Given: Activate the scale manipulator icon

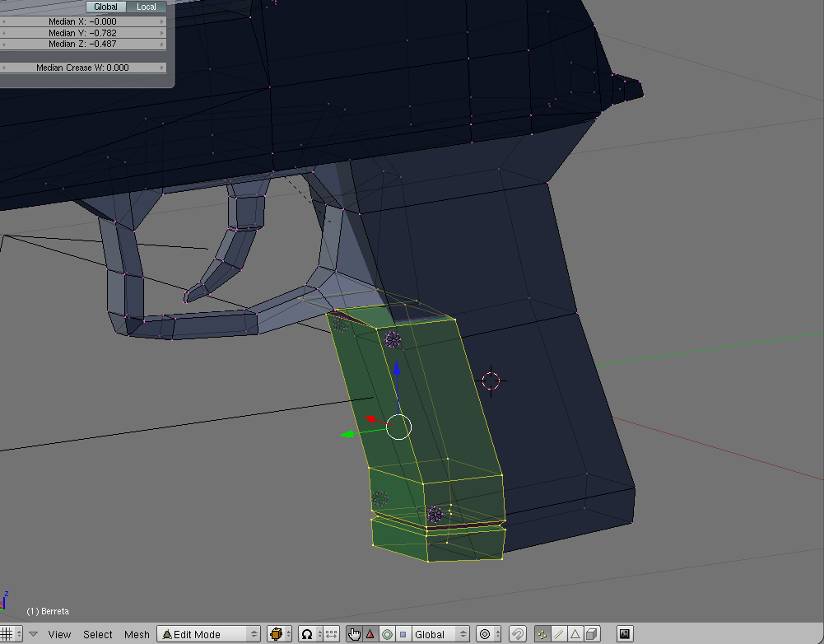Looking at the screenshot, I should coord(403,633).
